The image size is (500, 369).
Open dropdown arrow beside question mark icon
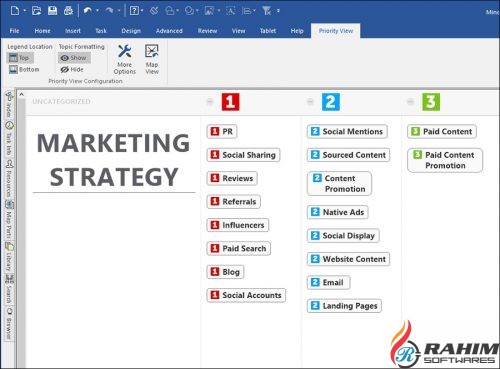point(142,11)
